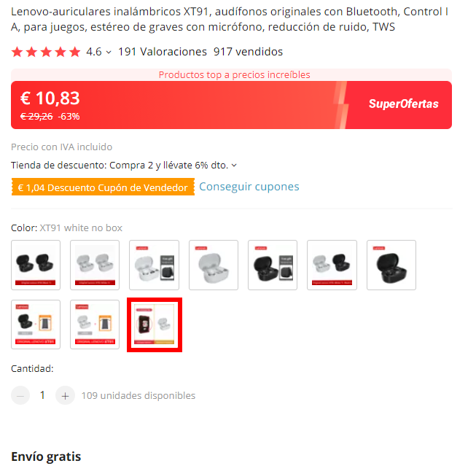Select black earbuds with black case gift option
The width and height of the screenshot is (476, 474).
pos(273,265)
